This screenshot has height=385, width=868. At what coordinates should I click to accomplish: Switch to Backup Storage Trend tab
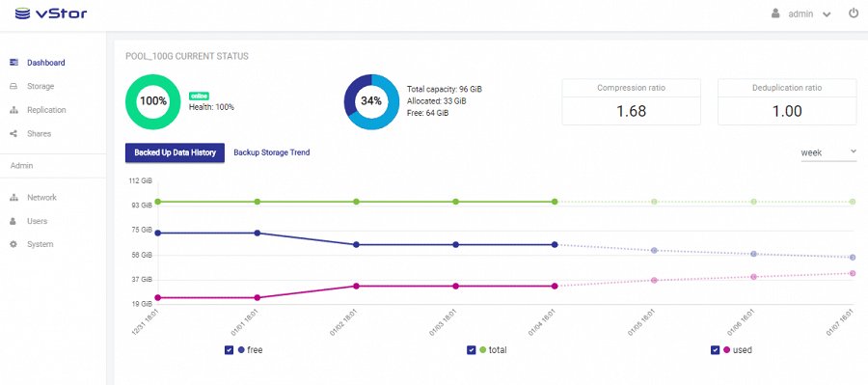pos(272,152)
